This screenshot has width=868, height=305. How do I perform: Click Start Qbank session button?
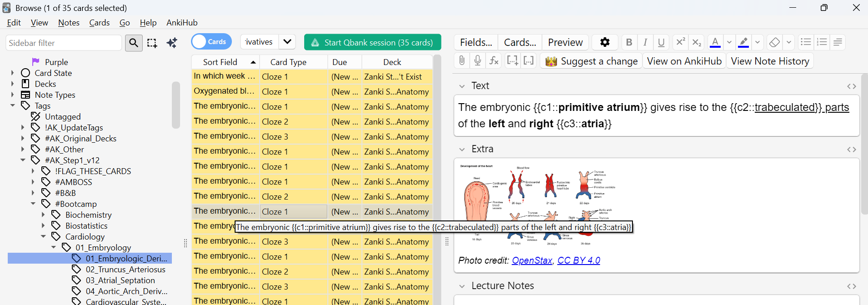(x=372, y=42)
